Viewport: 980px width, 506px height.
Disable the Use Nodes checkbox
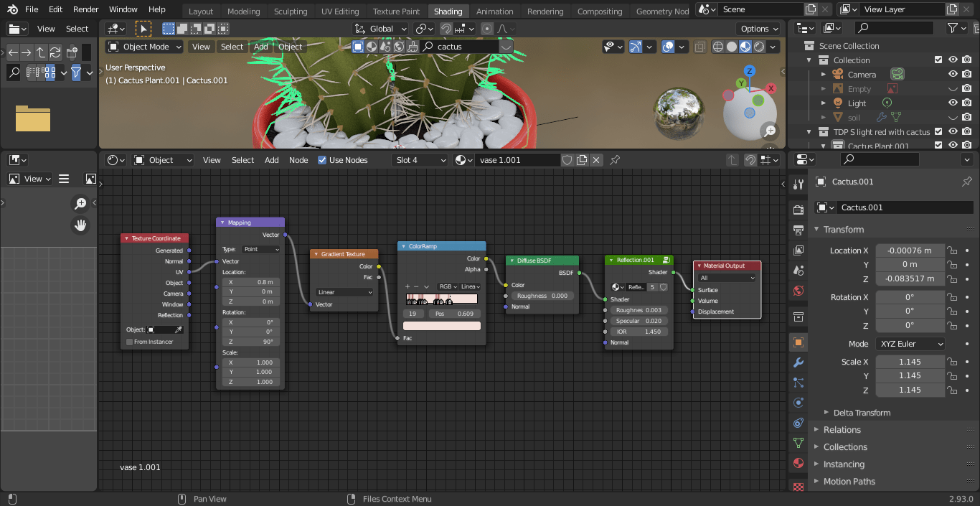[322, 160]
